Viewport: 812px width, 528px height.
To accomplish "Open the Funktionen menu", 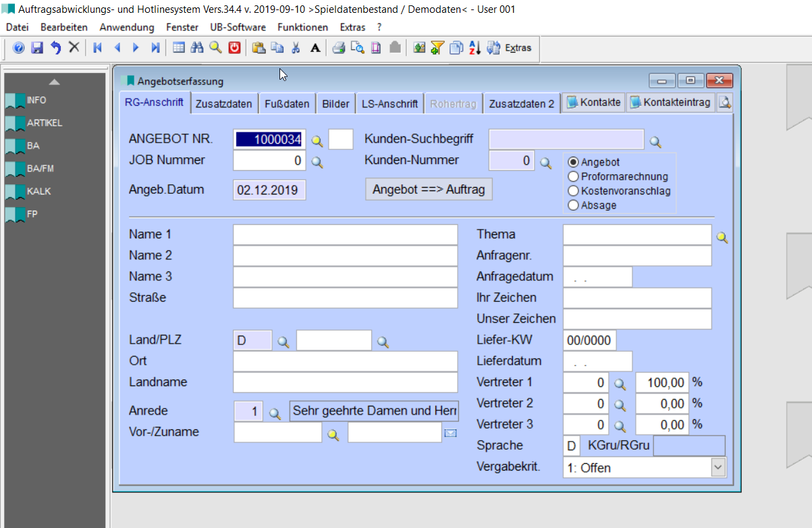I will coord(302,28).
